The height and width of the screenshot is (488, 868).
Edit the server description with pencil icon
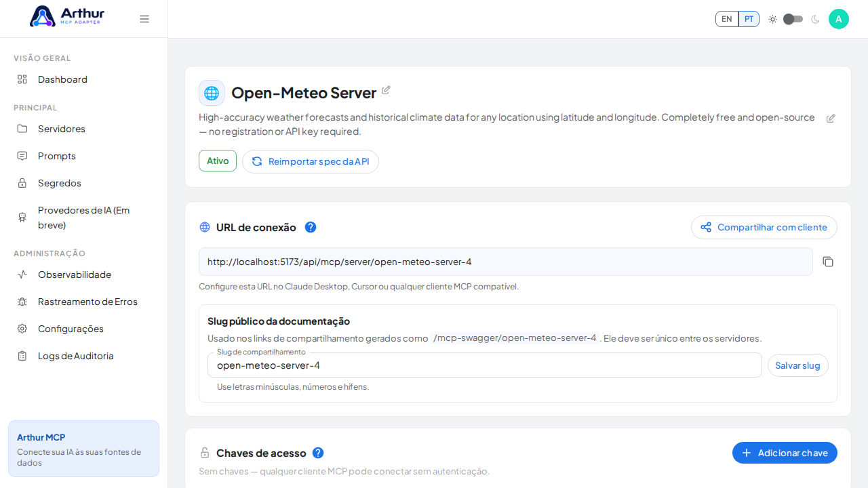[831, 119]
